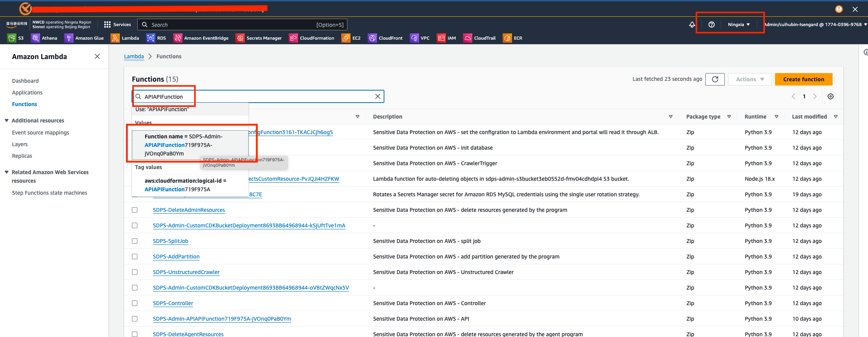Click Create function button
Image resolution: width=868 pixels, height=337 pixels.
coord(803,79)
